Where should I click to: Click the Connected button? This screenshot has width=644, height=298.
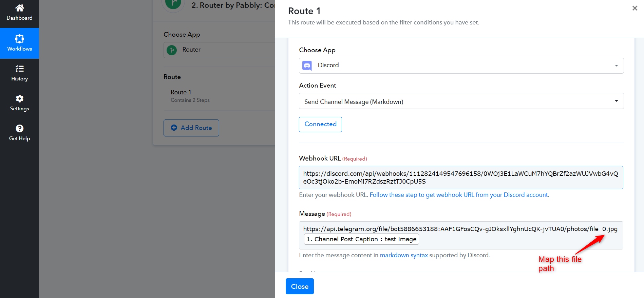coord(320,124)
